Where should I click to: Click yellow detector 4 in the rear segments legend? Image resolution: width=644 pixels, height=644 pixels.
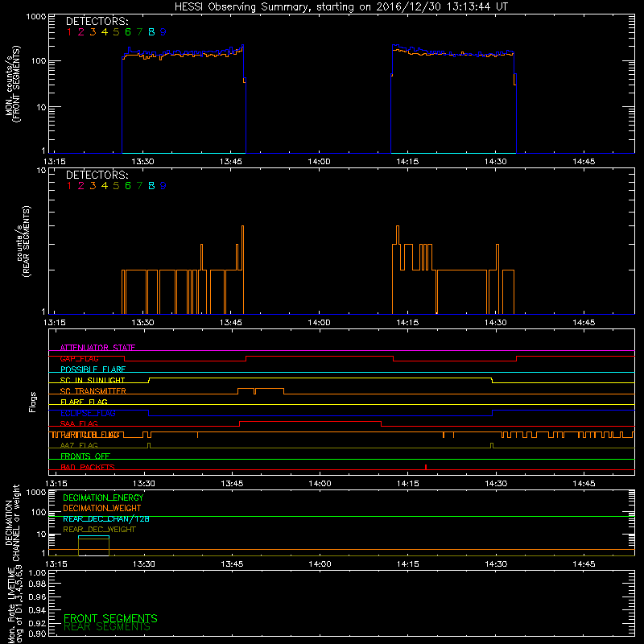click(105, 186)
